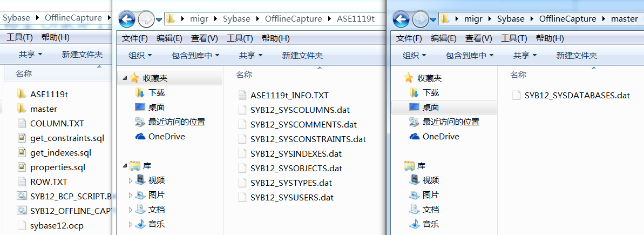644x235 pixels.
Task: Click Forward arrow in ASE1119t window
Action: coord(145,19)
